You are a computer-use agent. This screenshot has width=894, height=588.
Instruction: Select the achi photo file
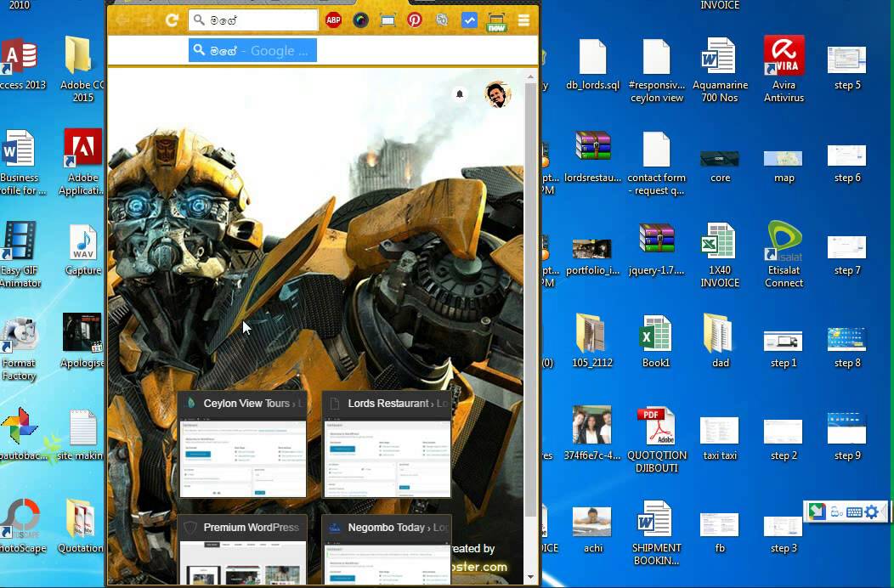[x=592, y=530]
